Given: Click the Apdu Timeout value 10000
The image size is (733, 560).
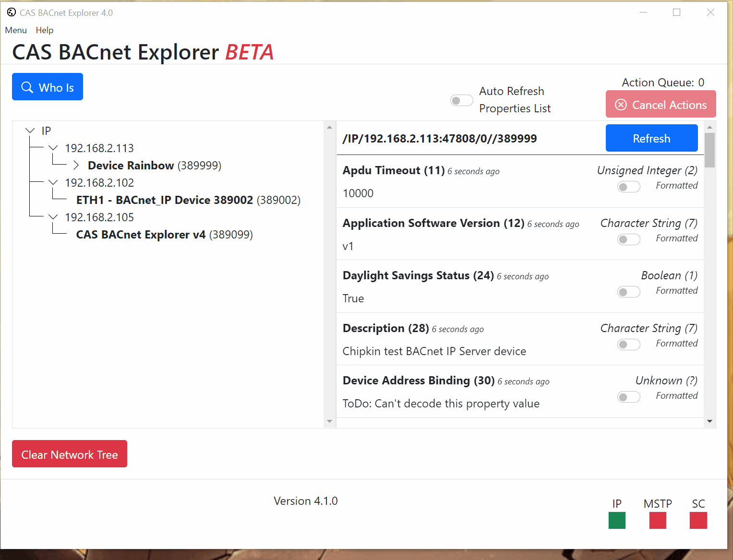Looking at the screenshot, I should coord(358,193).
